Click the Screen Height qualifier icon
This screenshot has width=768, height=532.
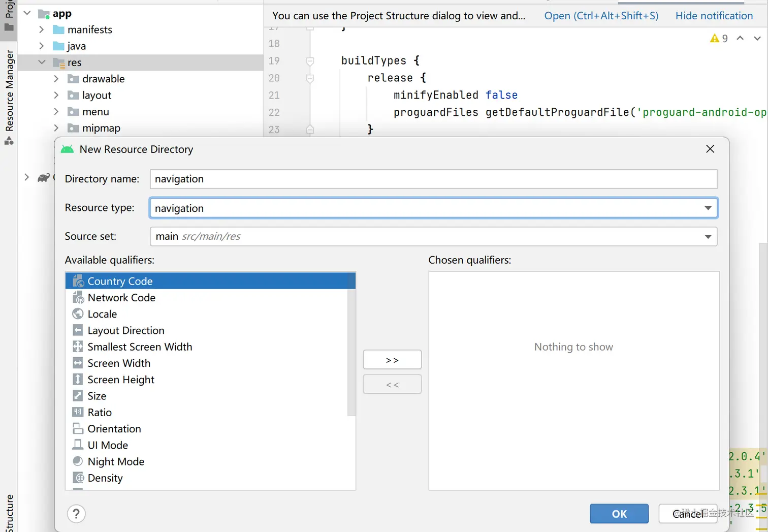click(78, 380)
